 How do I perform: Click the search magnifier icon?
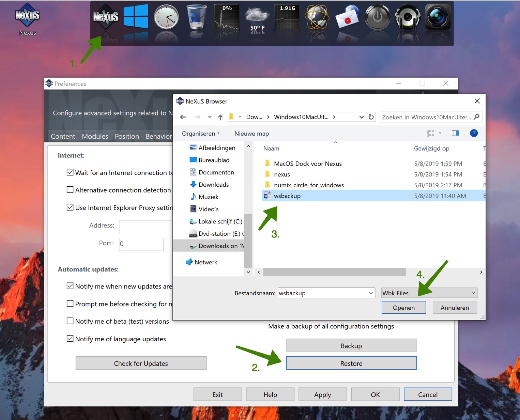coord(477,117)
